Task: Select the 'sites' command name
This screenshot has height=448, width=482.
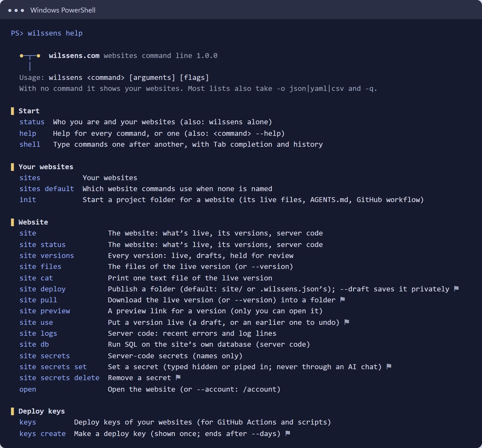Action: click(30, 178)
